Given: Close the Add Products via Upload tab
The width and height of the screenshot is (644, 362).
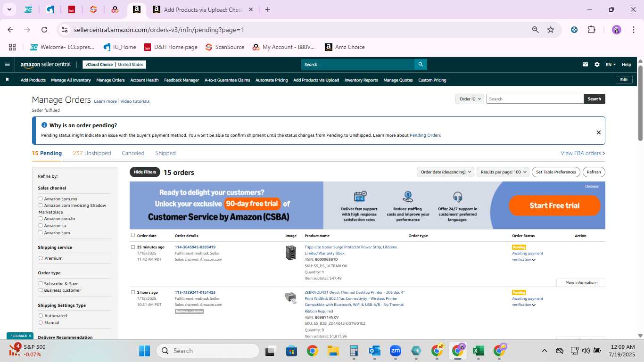Looking at the screenshot, I should (251, 9).
